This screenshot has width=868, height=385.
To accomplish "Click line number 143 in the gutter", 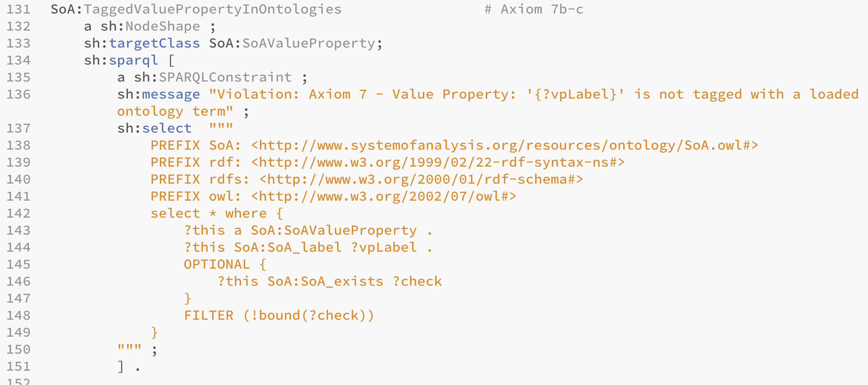I will (x=19, y=230).
